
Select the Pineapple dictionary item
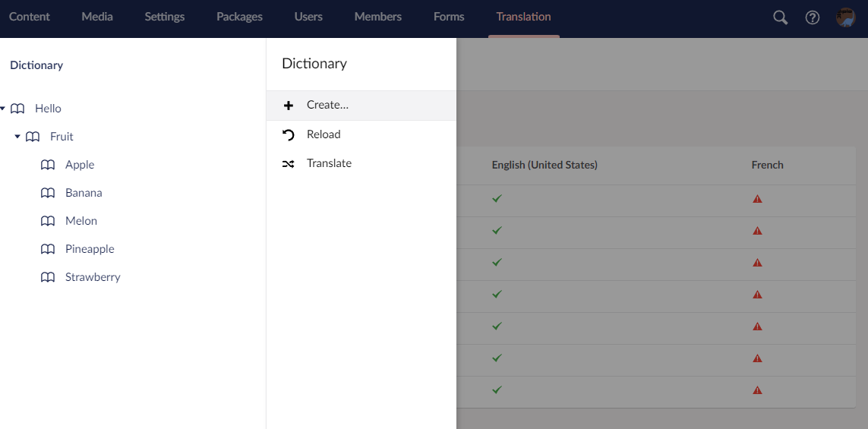[90, 249]
